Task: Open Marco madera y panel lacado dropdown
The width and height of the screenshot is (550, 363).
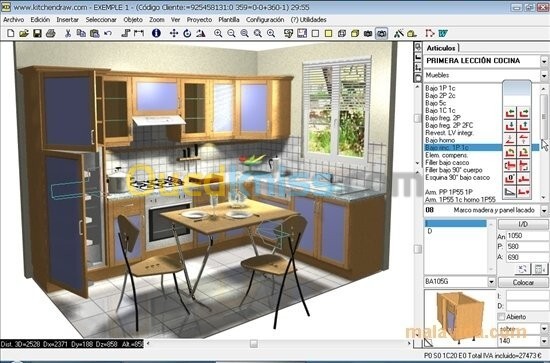Action: click(x=544, y=210)
